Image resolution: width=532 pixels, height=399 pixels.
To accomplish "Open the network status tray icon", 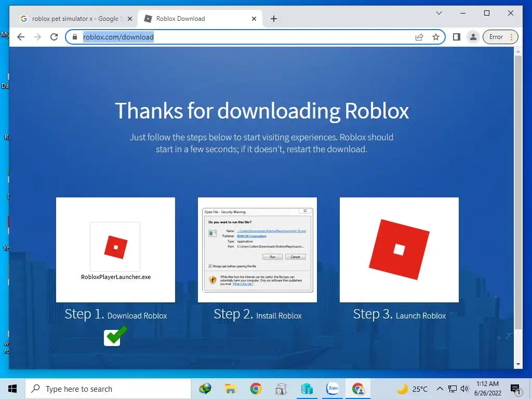I will pos(453,389).
